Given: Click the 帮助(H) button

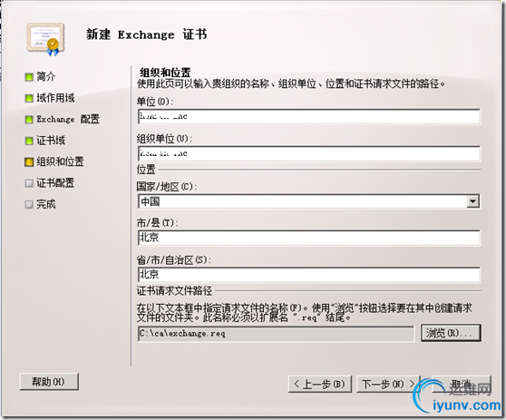Looking at the screenshot, I should (x=49, y=382).
